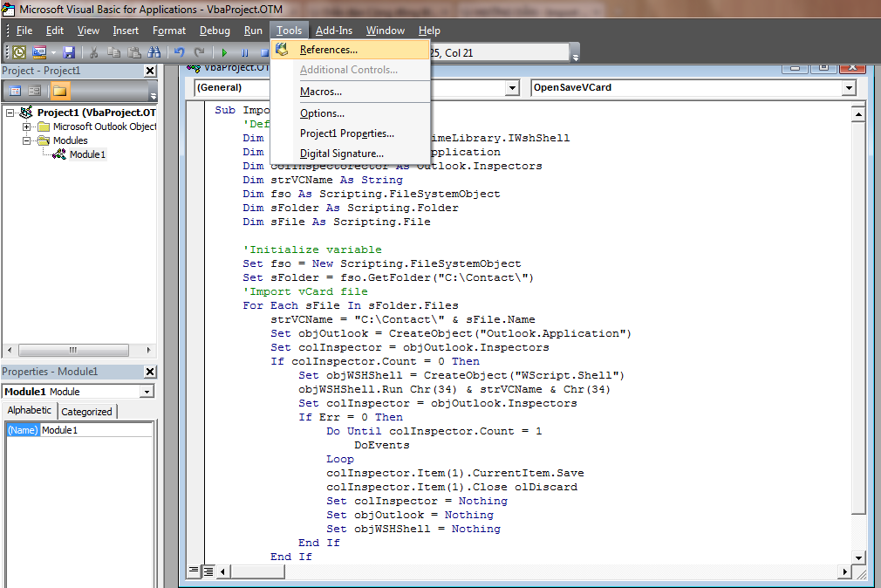Click Project panel horizontal scrollbar thumb
Viewport: 881px width, 588px height.
[73, 350]
